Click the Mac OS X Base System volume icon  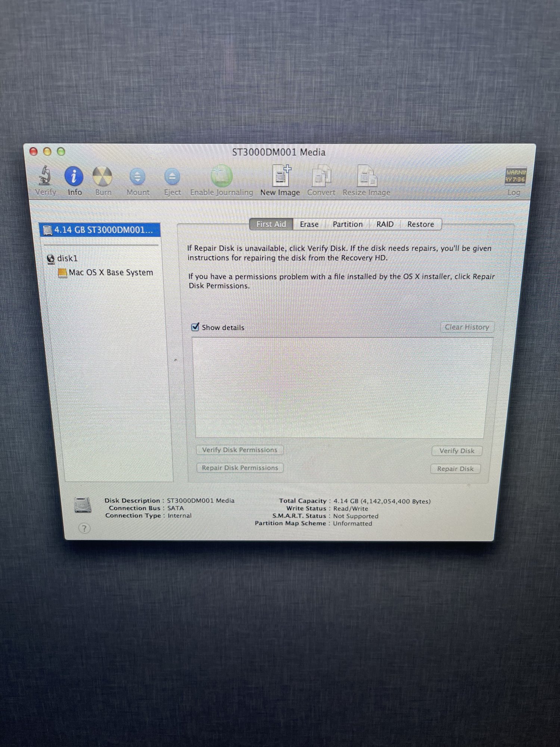62,273
